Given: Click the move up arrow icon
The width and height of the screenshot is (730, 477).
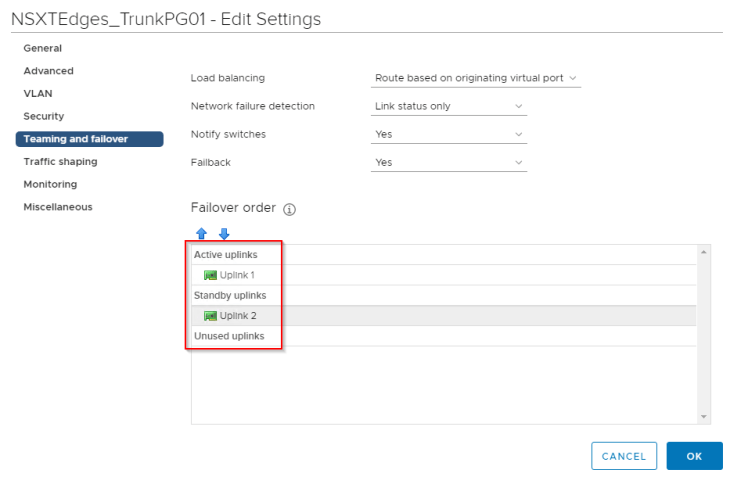Looking at the screenshot, I should 201,234.
